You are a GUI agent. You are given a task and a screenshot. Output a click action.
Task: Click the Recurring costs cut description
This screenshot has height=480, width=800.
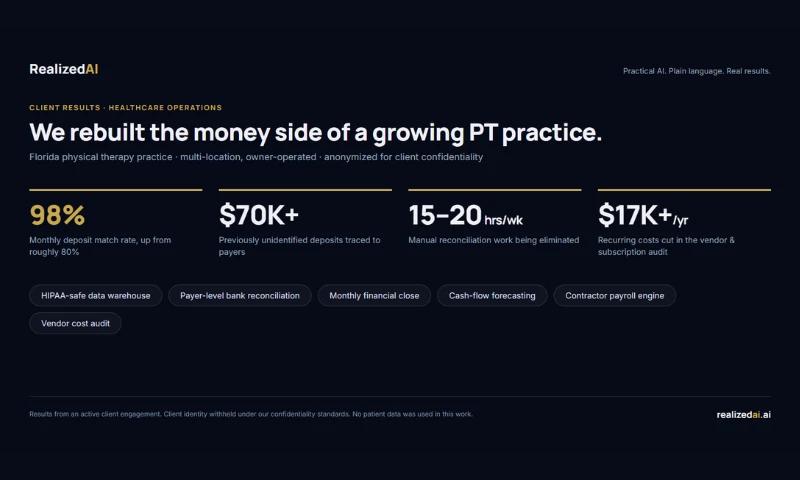[666, 246]
